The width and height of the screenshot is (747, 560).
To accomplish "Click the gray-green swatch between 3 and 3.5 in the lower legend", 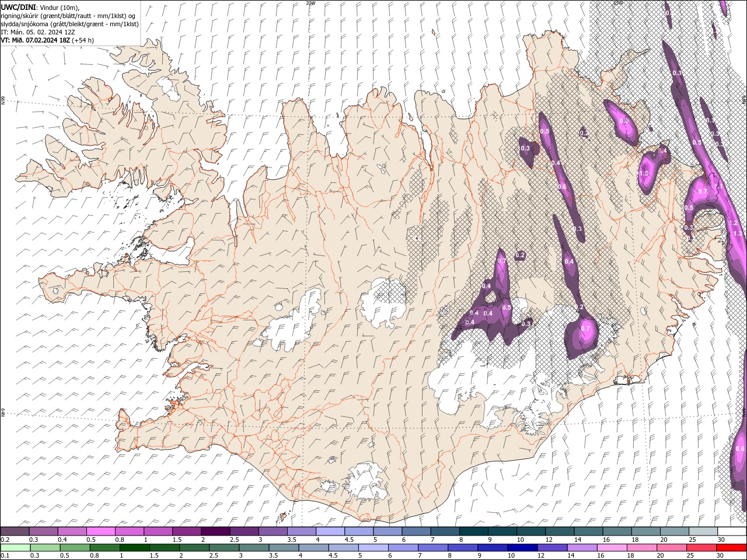I will [253, 548].
